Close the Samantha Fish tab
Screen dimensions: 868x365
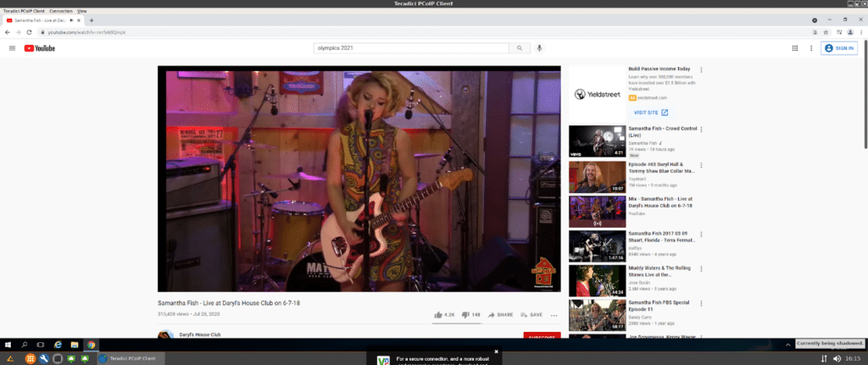tap(79, 20)
